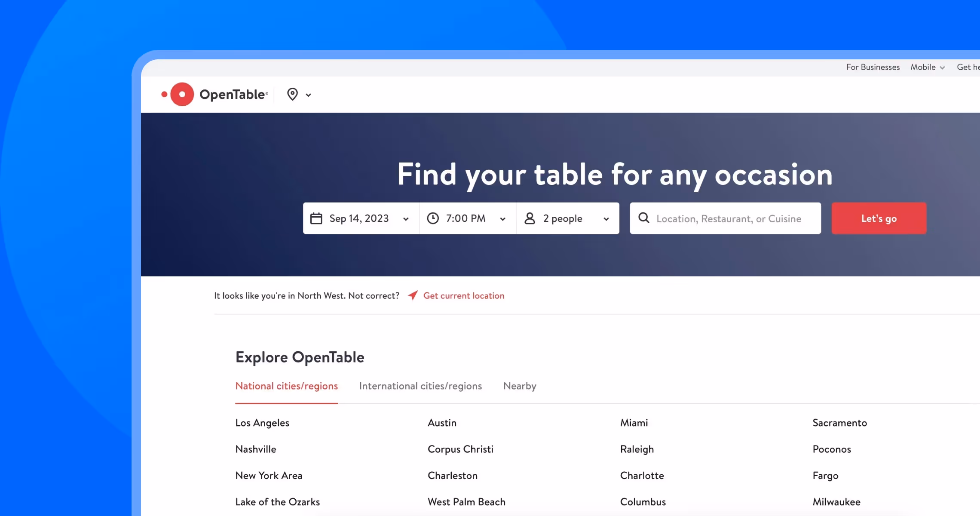Switch to the International cities/regions tab
The width and height of the screenshot is (980, 516).
[420, 386]
